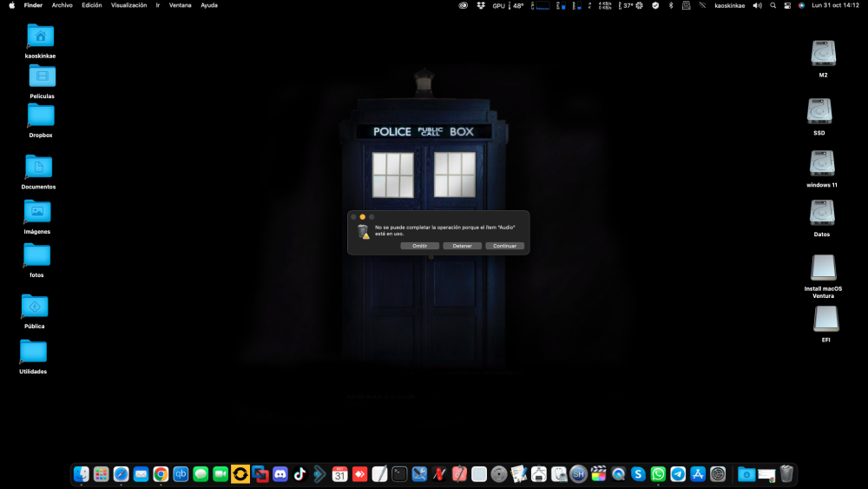Open the GPU temperature monitor
Image resolution: width=868 pixels, height=489 pixels.
[x=508, y=5]
